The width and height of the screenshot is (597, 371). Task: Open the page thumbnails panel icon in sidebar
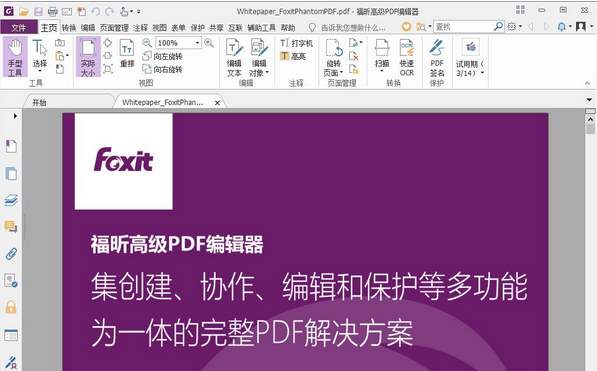click(11, 174)
